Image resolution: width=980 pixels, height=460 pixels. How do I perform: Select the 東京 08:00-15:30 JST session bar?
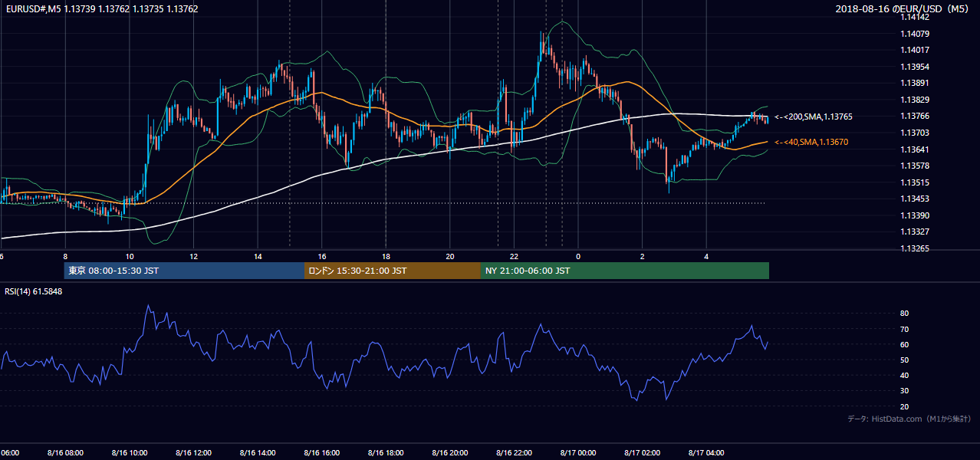[x=185, y=271]
